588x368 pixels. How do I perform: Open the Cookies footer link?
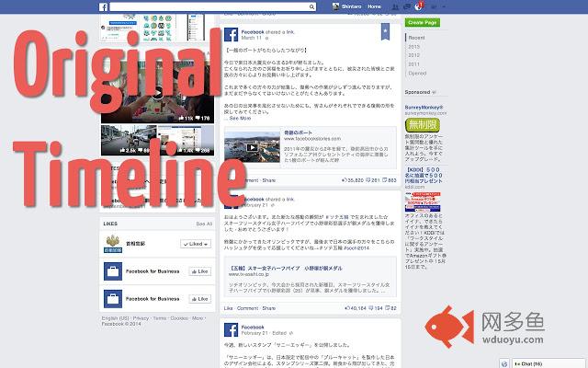pos(179,318)
